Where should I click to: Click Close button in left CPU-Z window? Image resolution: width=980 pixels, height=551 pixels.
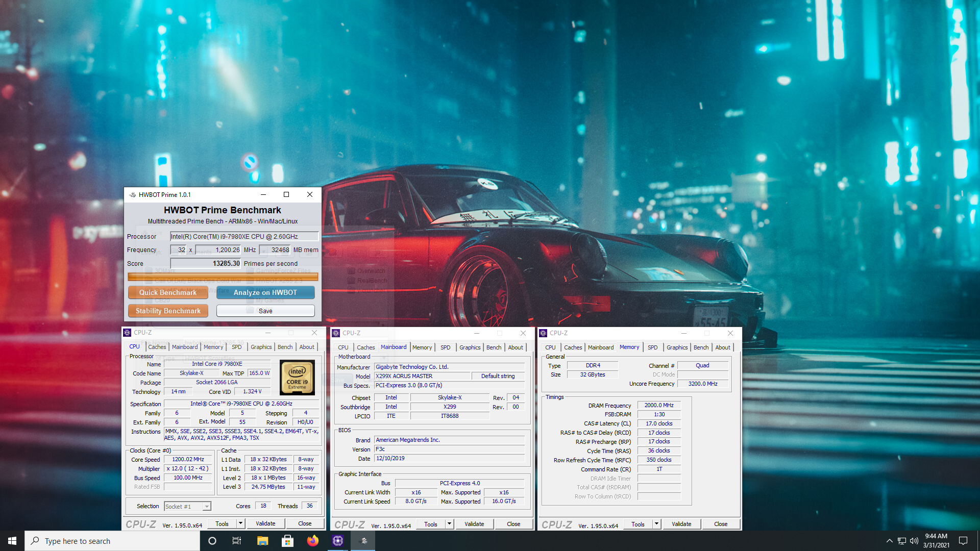click(x=305, y=523)
